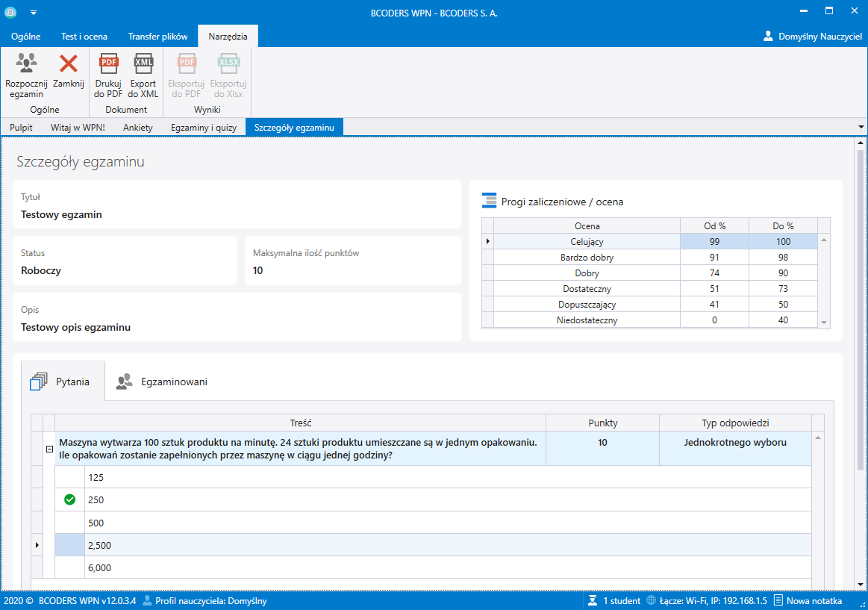This screenshot has height=610, width=868.
Task: Click the Typ odpowiedzi column header
Action: (735, 423)
